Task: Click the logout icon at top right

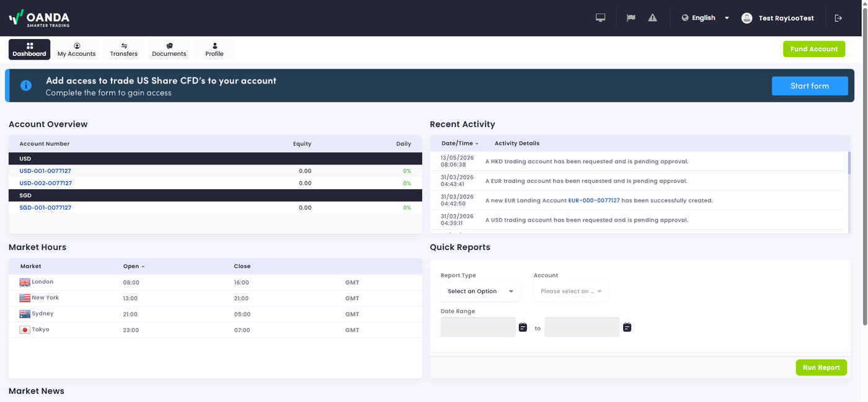Action: click(x=838, y=18)
